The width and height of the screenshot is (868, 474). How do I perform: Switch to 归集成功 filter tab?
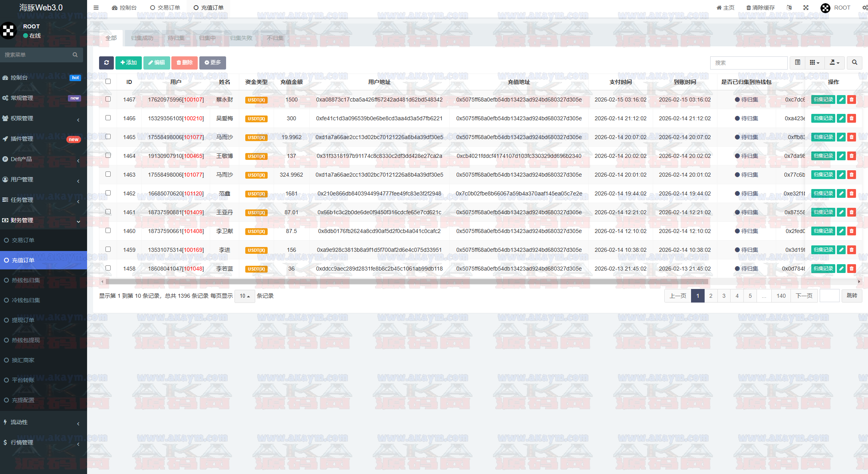[x=142, y=38]
